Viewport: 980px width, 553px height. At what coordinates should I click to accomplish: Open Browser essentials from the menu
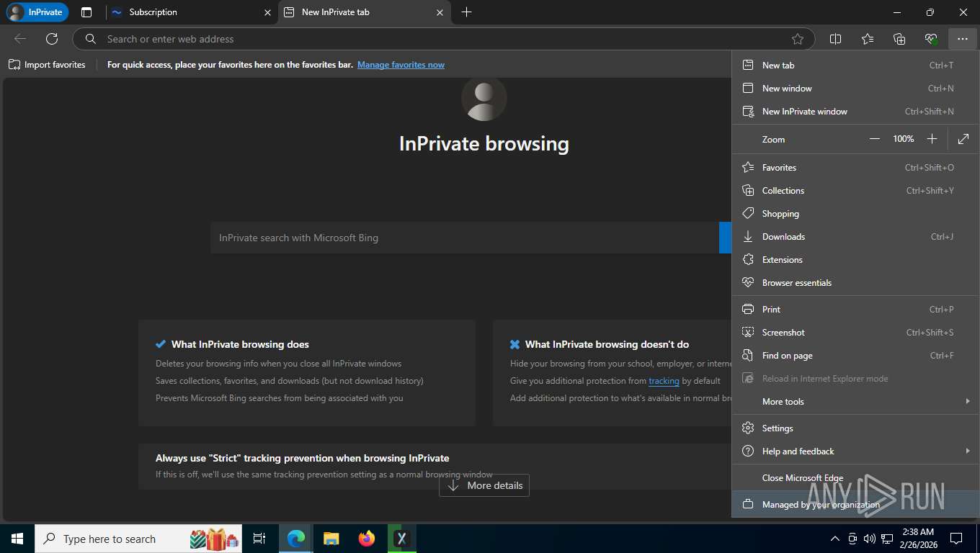coord(855,283)
